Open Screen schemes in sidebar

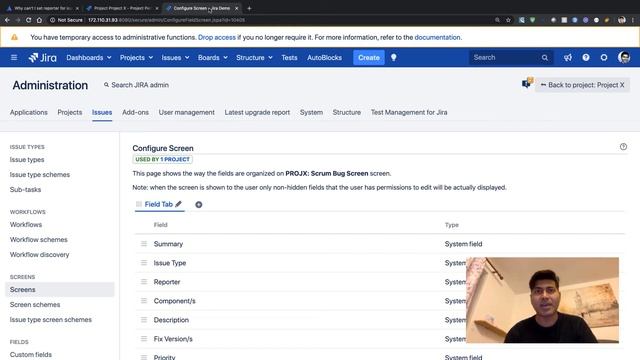click(x=35, y=304)
